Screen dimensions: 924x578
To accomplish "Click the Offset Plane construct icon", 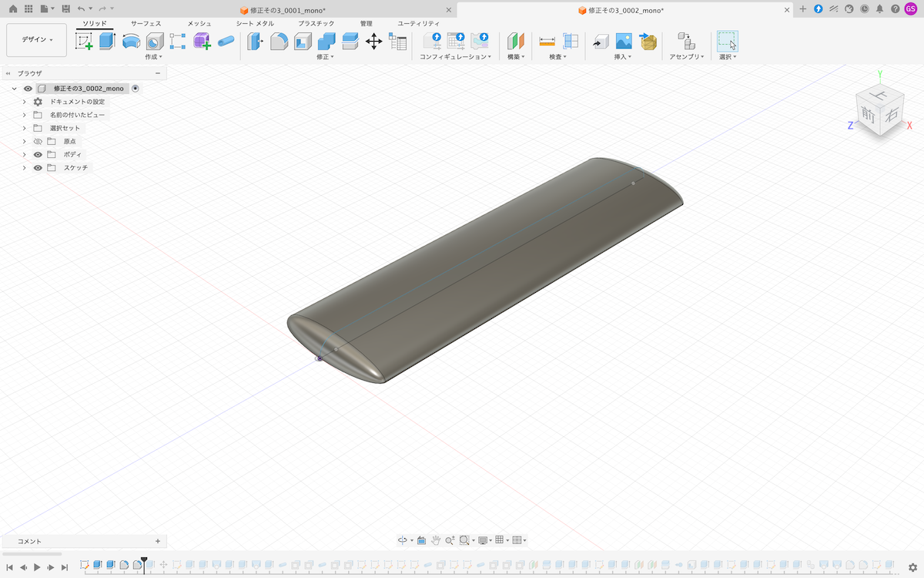I will [x=516, y=42].
